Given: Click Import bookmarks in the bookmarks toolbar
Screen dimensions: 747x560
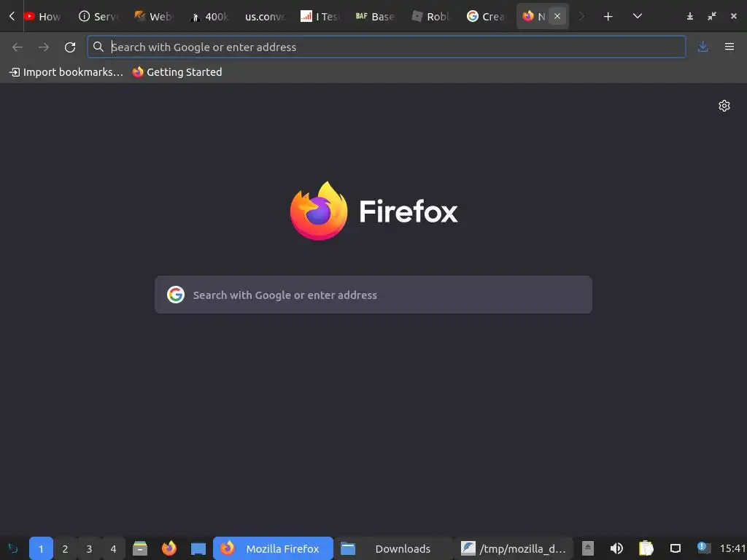Looking at the screenshot, I should [66, 72].
